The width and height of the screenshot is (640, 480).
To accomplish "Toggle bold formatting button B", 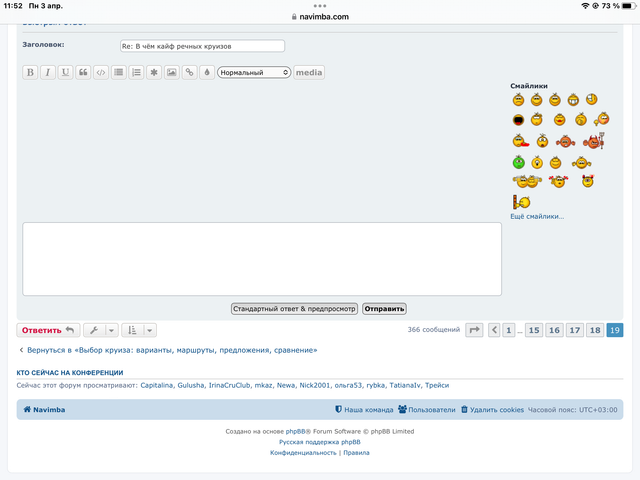I will pyautogui.click(x=30, y=73).
